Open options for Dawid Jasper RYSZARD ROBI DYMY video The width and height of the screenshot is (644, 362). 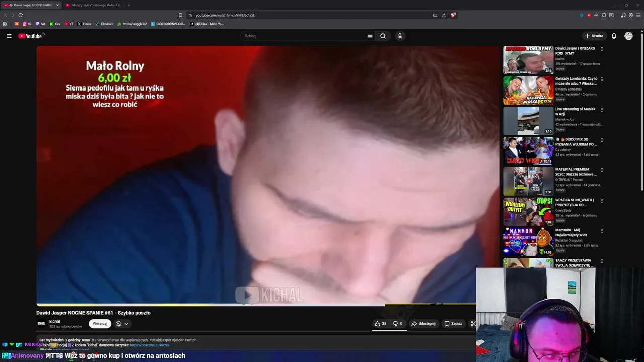(602, 49)
